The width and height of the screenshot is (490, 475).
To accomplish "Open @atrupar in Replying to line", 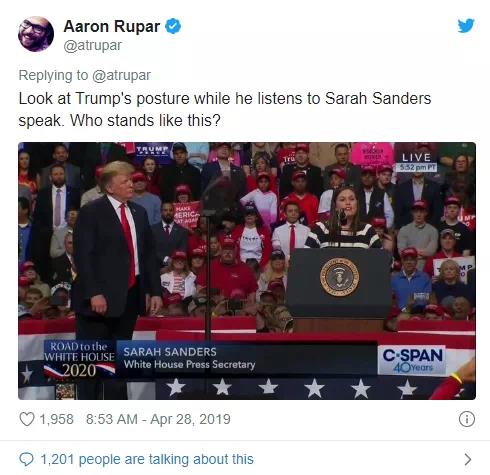I will click(x=121, y=75).
